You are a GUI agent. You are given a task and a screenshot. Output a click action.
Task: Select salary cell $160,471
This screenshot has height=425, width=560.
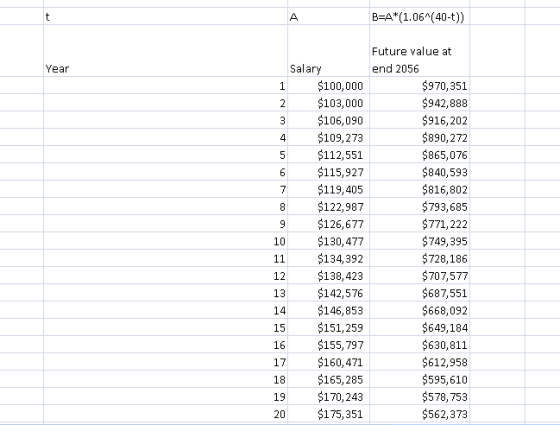tap(328, 362)
